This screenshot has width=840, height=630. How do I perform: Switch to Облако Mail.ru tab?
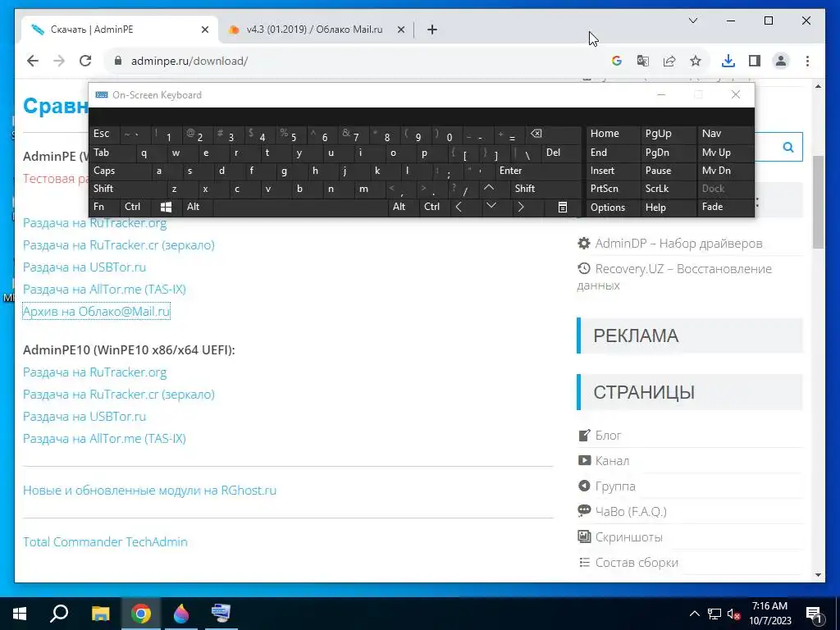pyautogui.click(x=314, y=30)
